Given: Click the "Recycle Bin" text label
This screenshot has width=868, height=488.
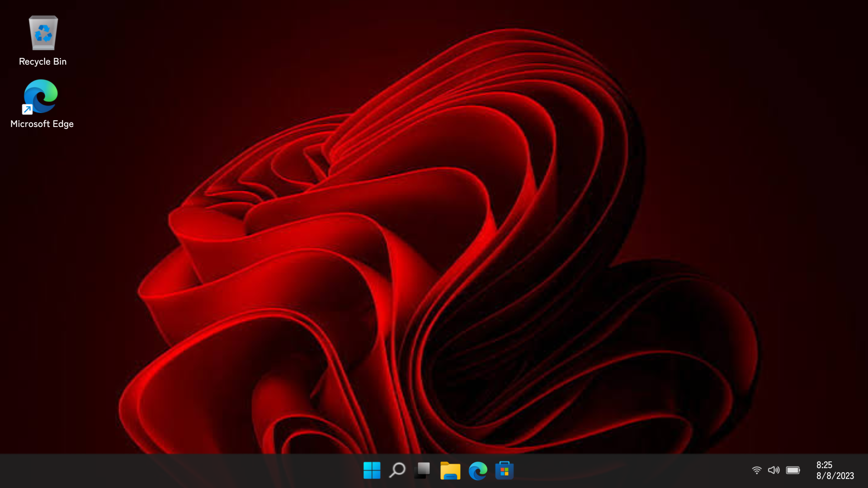Looking at the screenshot, I should [43, 61].
